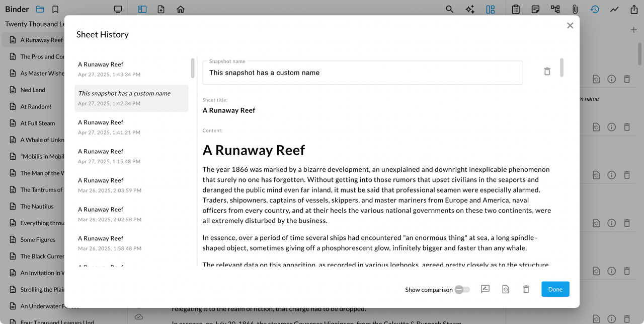Toggle the Show comparison switch
This screenshot has height=324, width=644.
(462, 290)
